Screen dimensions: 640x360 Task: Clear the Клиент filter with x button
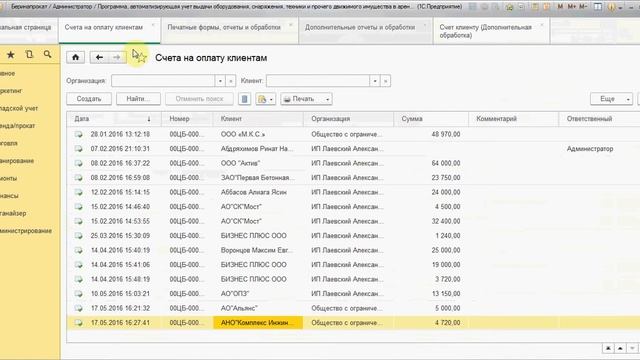(386, 81)
